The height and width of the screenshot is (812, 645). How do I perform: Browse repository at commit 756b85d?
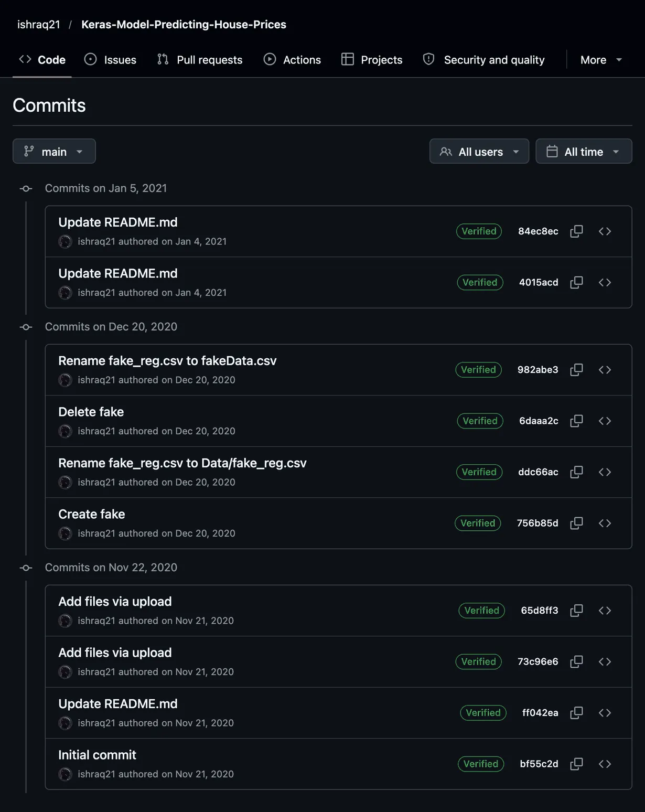(605, 523)
